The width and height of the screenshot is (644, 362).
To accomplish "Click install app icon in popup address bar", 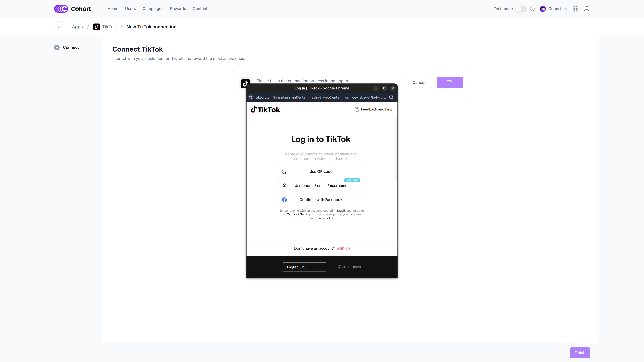I will point(392,97).
